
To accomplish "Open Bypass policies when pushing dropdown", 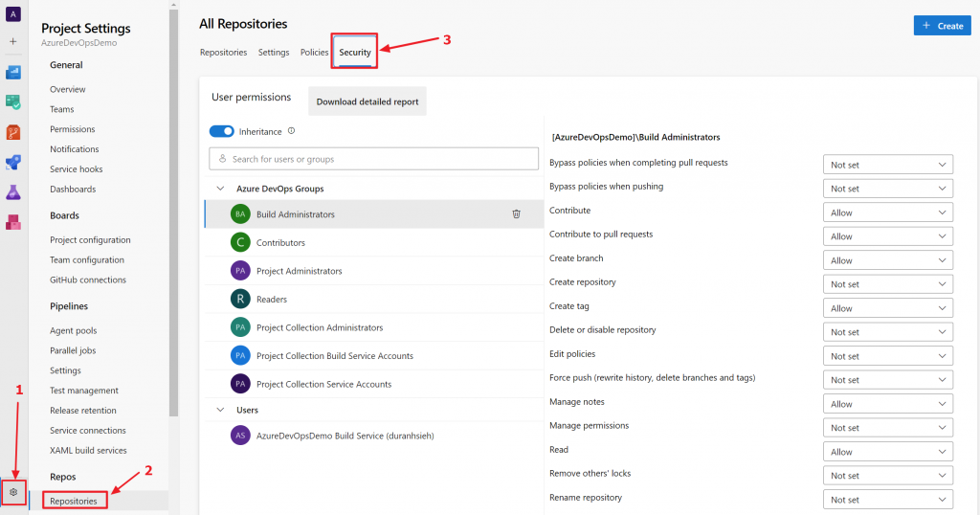I will click(887, 189).
